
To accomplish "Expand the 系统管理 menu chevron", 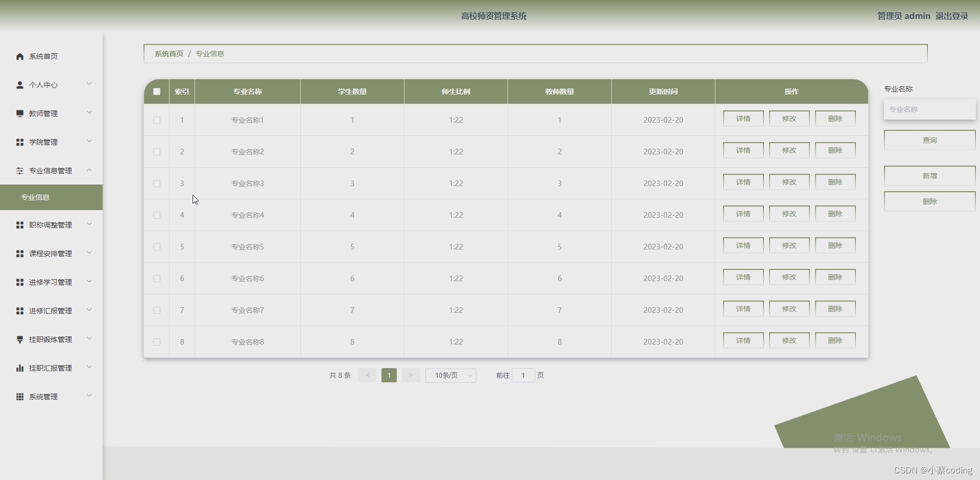I will pos(89,396).
